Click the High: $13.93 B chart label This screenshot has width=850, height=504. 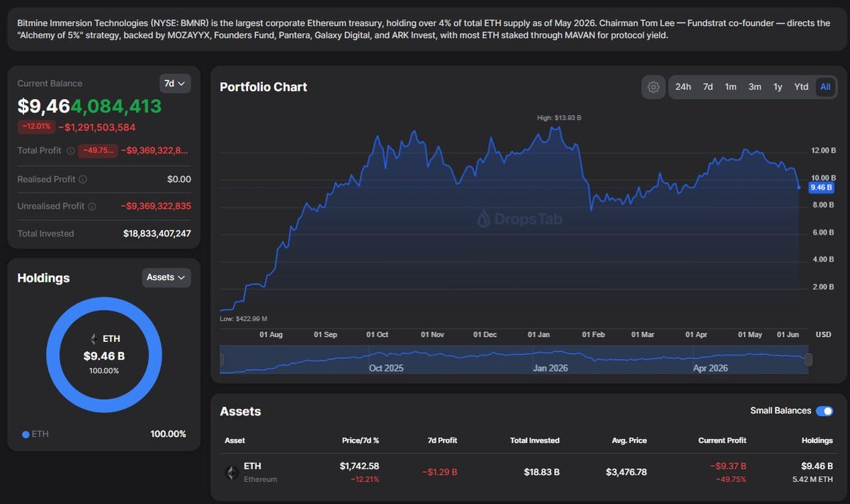(x=560, y=118)
